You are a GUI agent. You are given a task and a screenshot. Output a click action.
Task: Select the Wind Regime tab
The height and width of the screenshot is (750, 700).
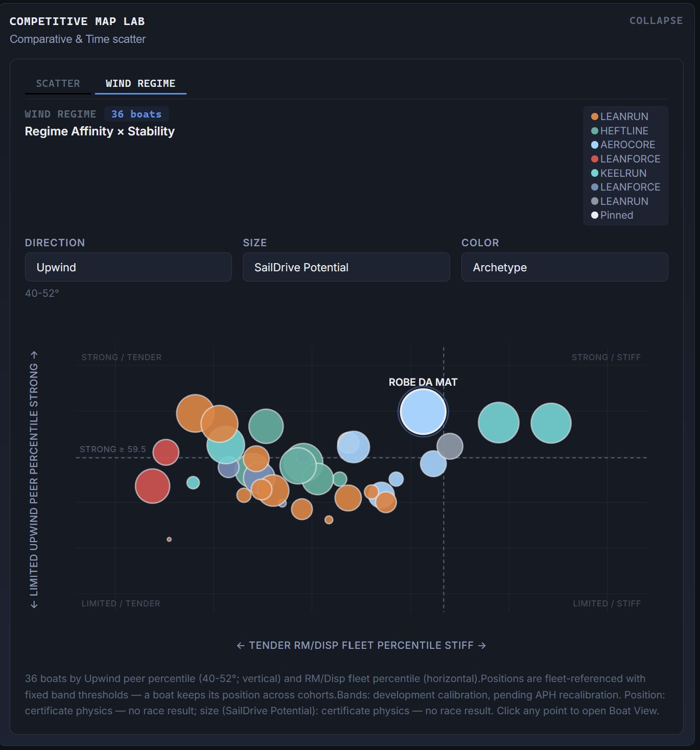(141, 83)
